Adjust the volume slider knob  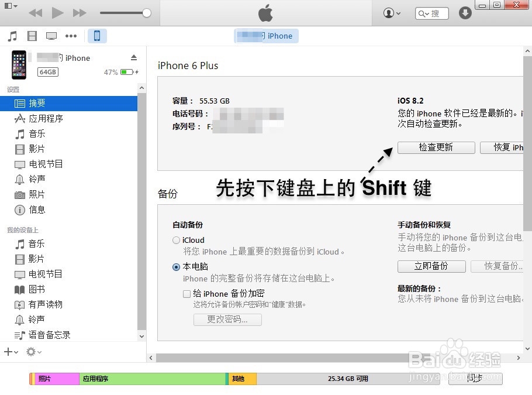tap(147, 13)
